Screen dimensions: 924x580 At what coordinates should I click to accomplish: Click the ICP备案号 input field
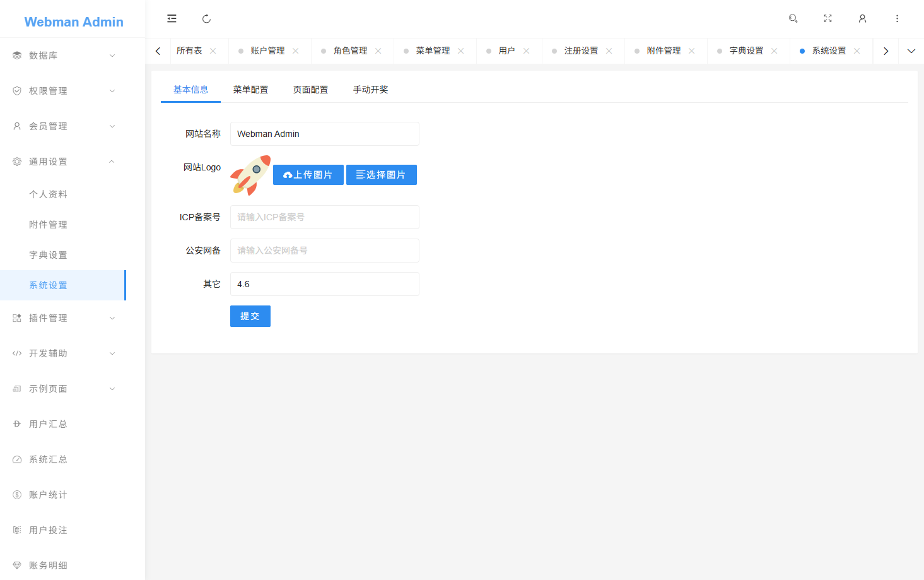pos(324,216)
